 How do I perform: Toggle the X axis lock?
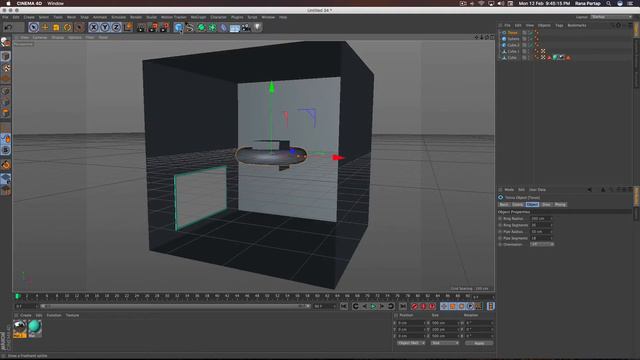pyautogui.click(x=94, y=27)
